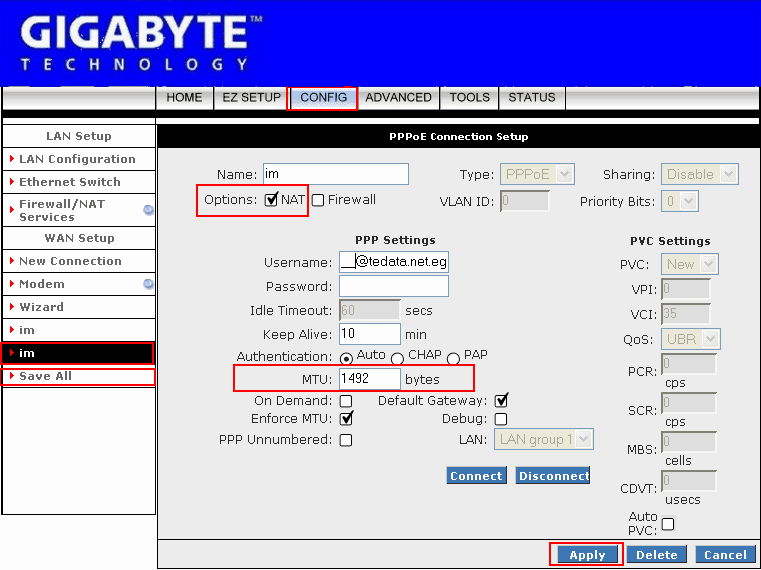
Task: Toggle the NAT option checkbox
Action: pos(271,200)
